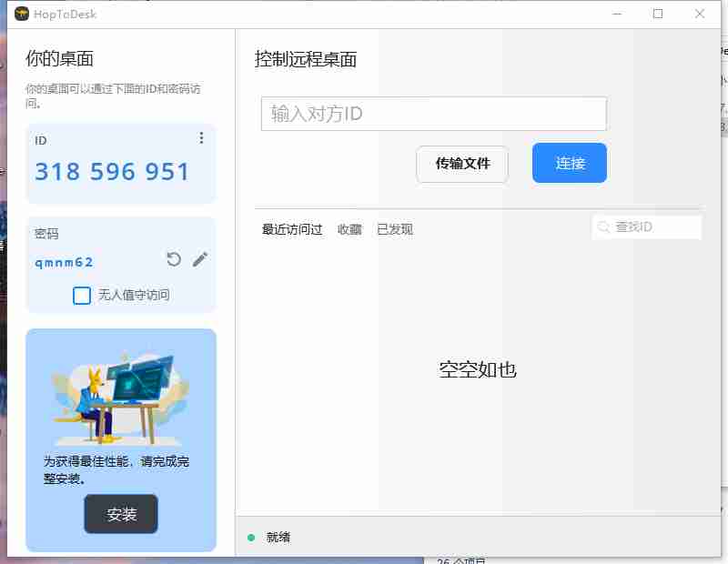The width and height of the screenshot is (728, 564).
Task: Click the desktop ID 318 596 951
Action: click(x=112, y=172)
